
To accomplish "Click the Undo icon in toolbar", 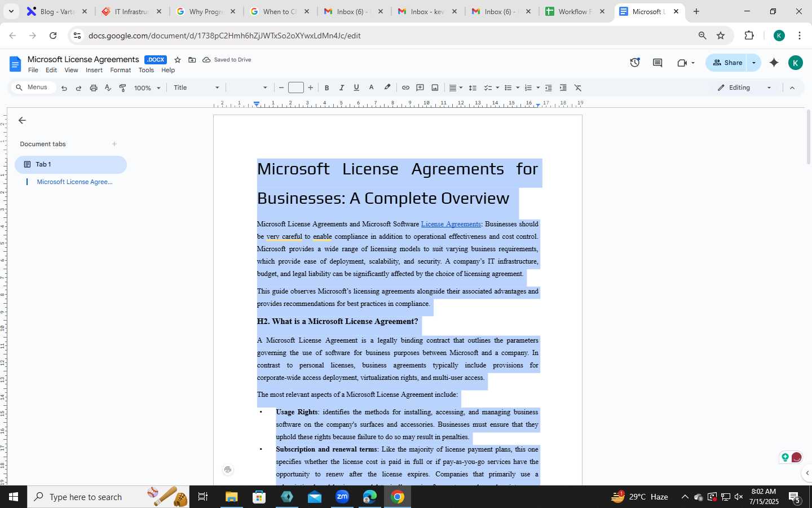I will coord(64,88).
